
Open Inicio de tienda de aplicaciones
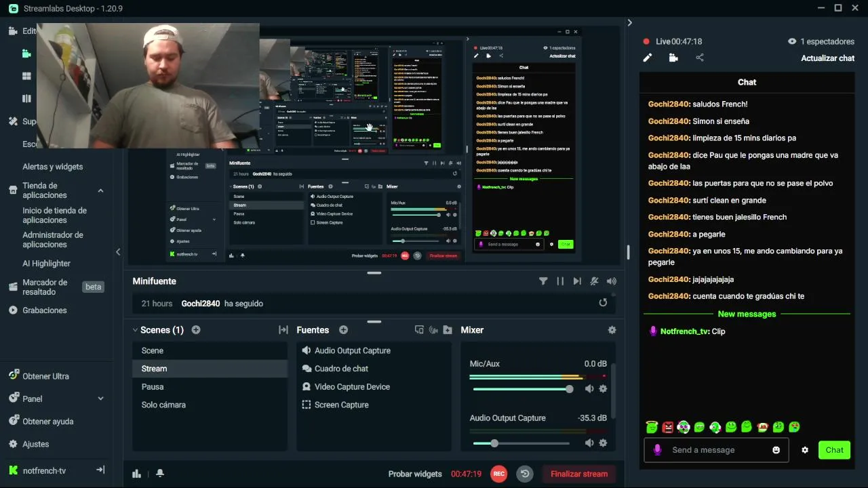[x=55, y=216]
